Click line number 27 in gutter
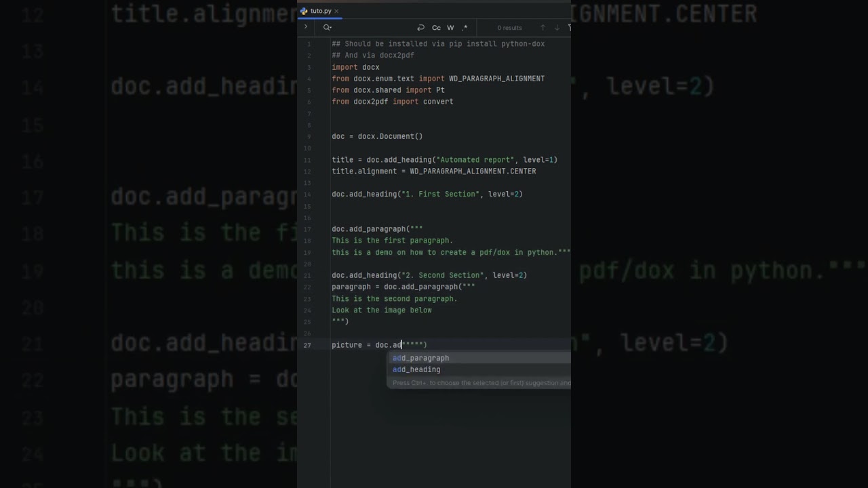868x488 pixels. (x=307, y=345)
